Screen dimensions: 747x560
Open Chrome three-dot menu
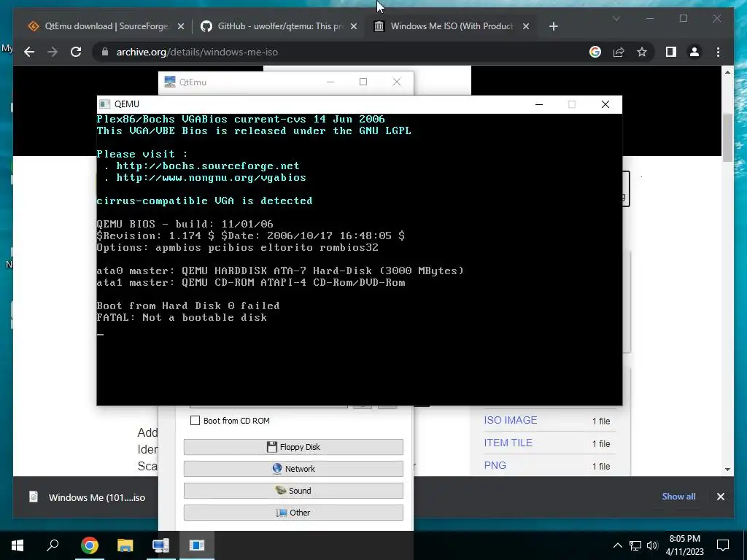[718, 52]
